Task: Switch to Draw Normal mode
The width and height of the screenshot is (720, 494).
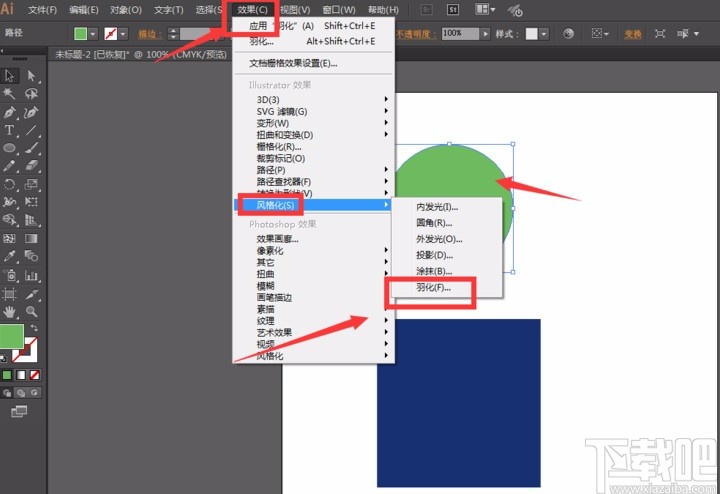Action: (7, 393)
